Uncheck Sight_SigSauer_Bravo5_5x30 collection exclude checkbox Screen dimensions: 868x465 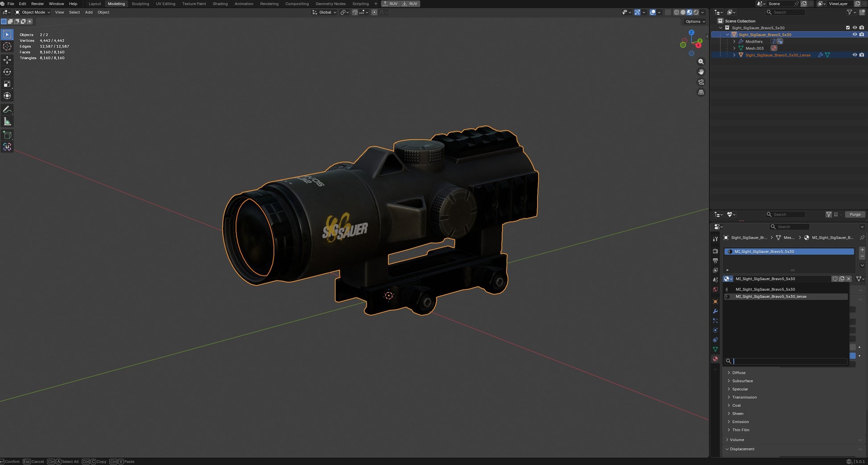click(x=848, y=28)
